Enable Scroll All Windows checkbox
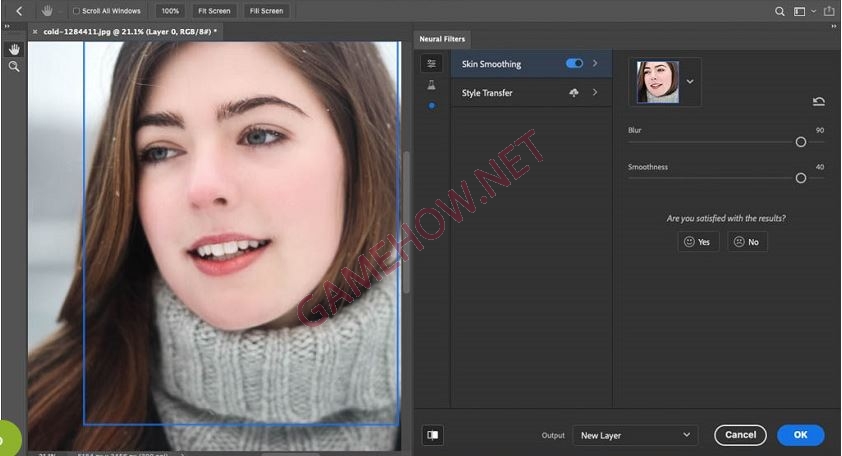The height and width of the screenshot is (456, 842). 76,11
